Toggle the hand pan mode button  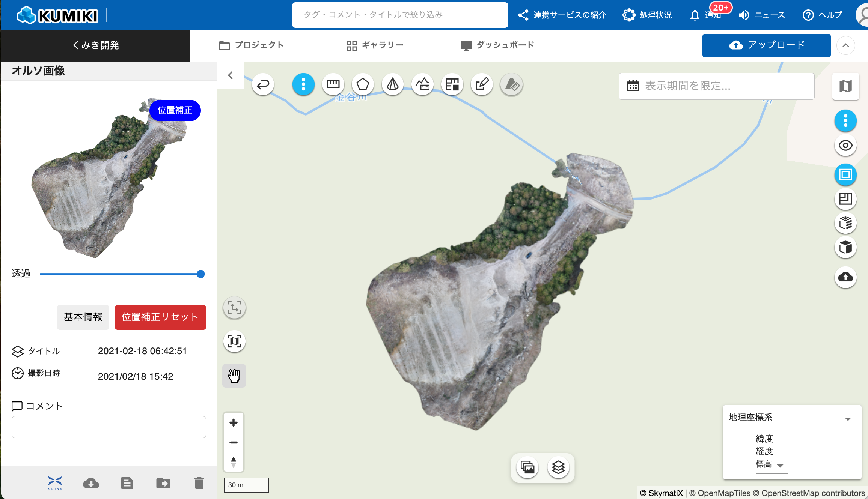(234, 376)
